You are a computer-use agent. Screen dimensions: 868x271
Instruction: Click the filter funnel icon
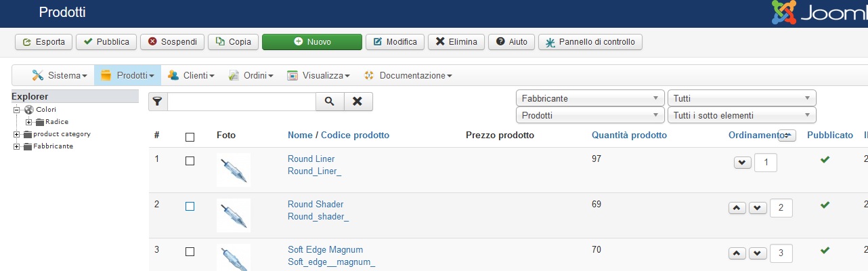158,102
